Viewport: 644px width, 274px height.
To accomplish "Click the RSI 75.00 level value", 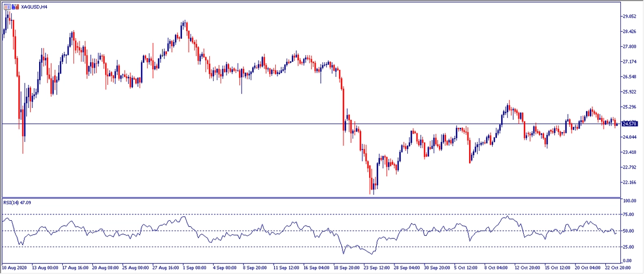I will tap(628, 214).
